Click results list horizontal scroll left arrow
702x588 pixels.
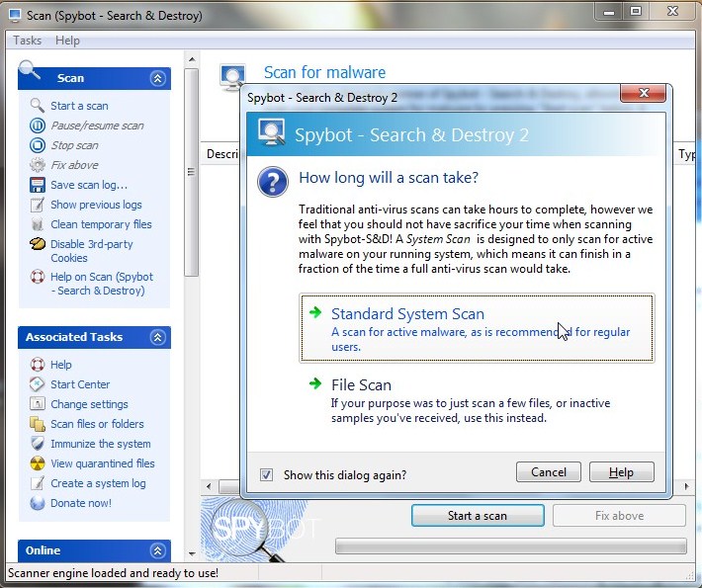coord(209,486)
